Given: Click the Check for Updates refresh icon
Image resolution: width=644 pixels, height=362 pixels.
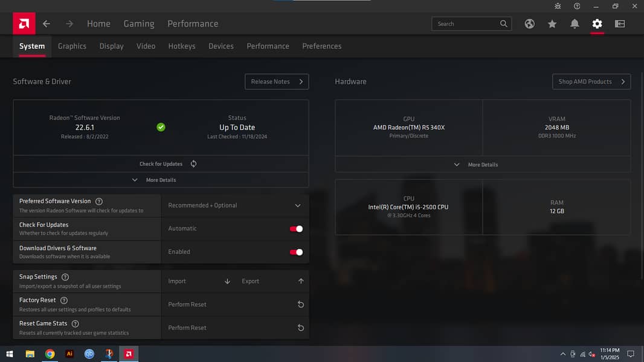Looking at the screenshot, I should (x=193, y=164).
